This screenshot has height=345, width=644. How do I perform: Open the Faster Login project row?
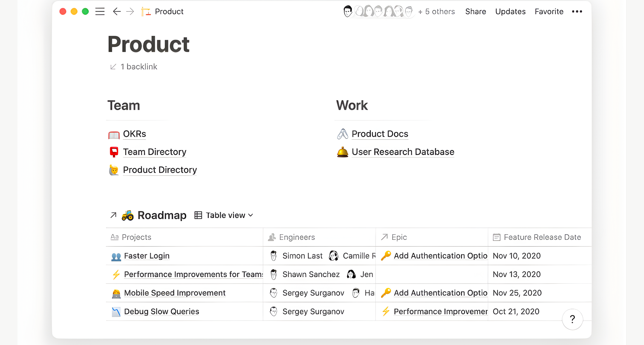(147, 256)
